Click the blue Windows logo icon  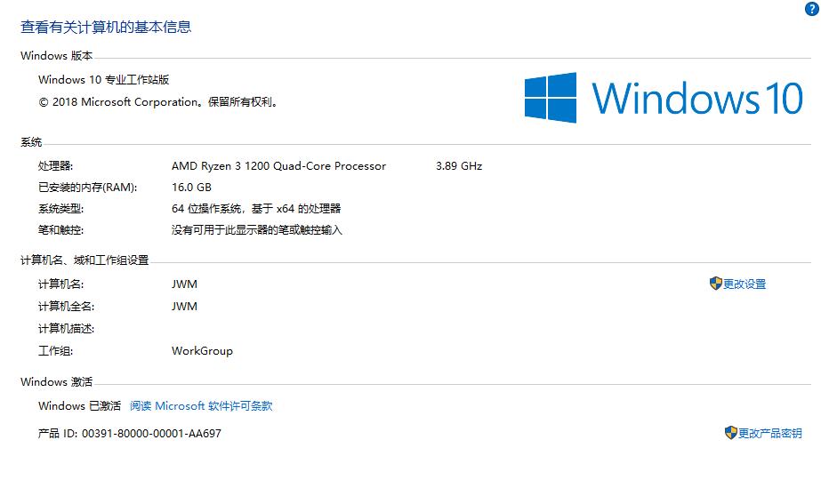(550, 98)
